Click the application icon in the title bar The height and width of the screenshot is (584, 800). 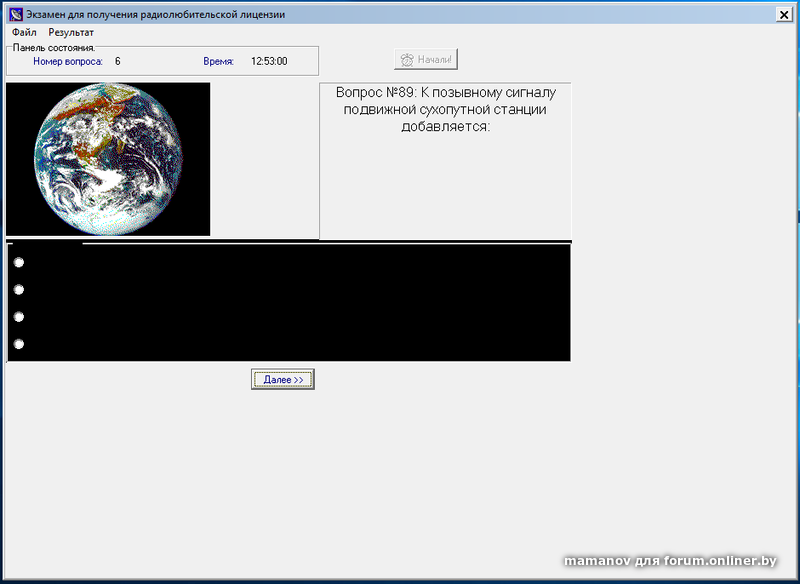coord(16,14)
